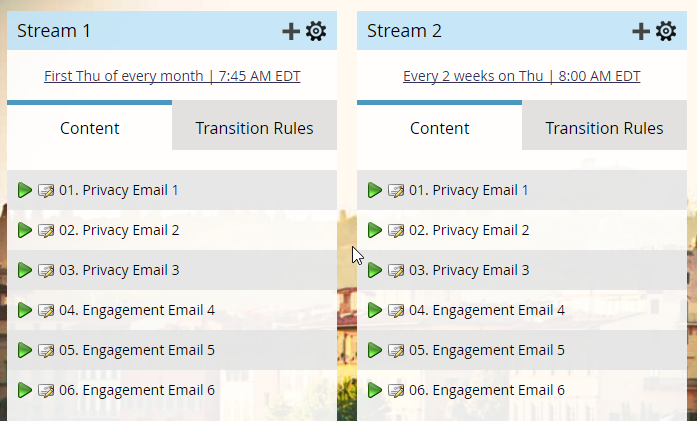The width and height of the screenshot is (697, 421).
Task: Click green play icon for Stream 2 Engagement Email 4
Action: click(375, 310)
